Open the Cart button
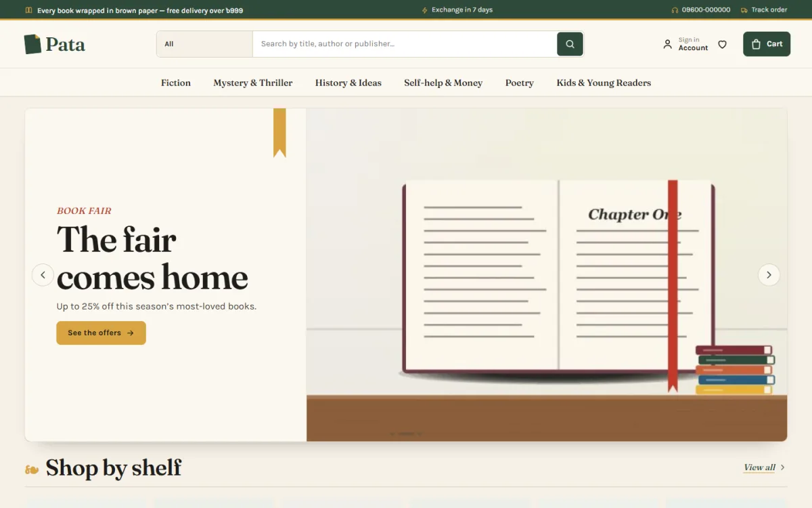The image size is (812, 508). point(767,44)
